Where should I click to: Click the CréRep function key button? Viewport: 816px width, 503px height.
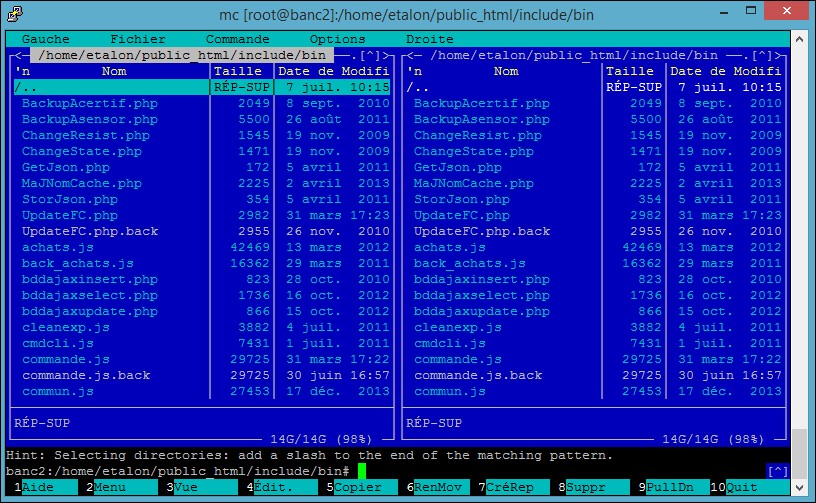tap(509, 487)
